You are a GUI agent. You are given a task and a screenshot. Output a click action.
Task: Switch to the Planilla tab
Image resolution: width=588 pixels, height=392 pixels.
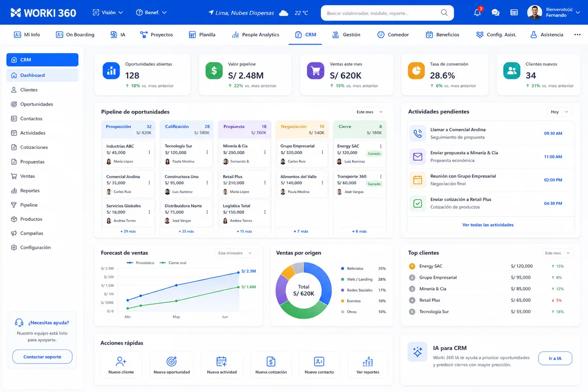point(202,35)
